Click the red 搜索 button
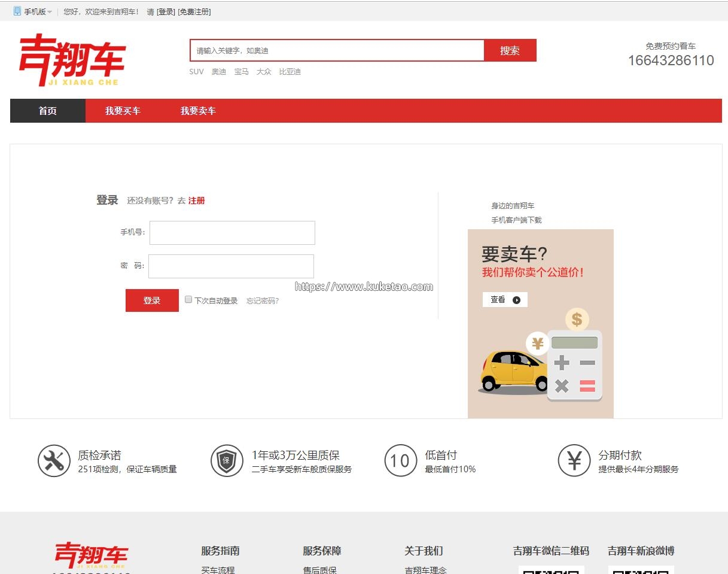The width and height of the screenshot is (728, 574). (x=510, y=50)
